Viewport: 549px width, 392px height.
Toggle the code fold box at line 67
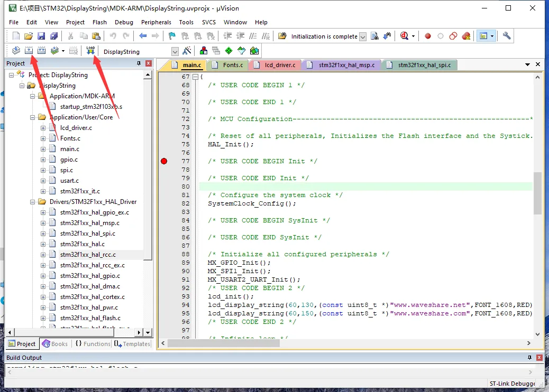[195, 77]
